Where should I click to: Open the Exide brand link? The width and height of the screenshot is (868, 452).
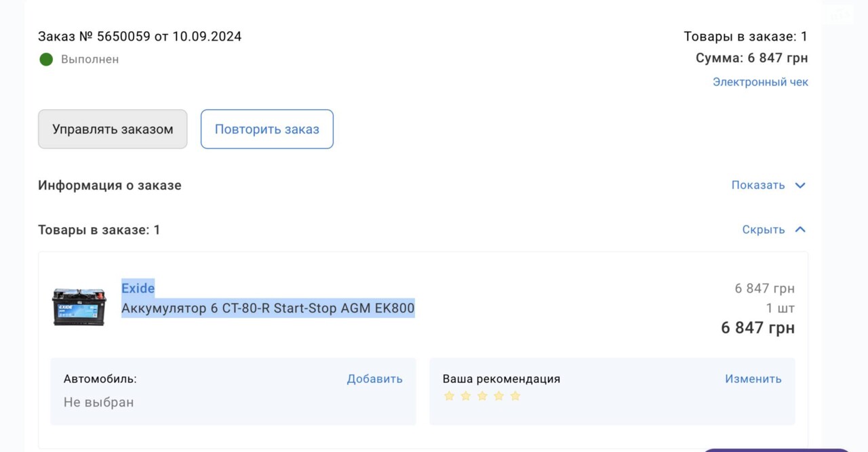tap(138, 288)
